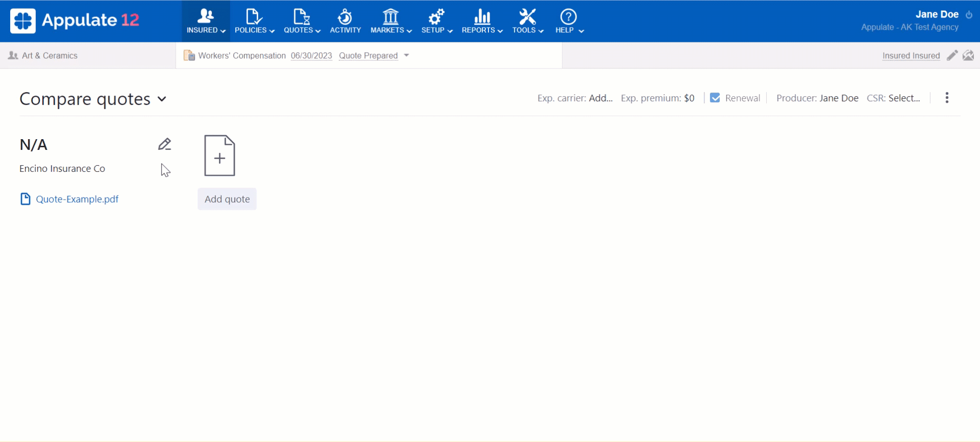Open the Markets menu
980x442 pixels.
coord(391,21)
